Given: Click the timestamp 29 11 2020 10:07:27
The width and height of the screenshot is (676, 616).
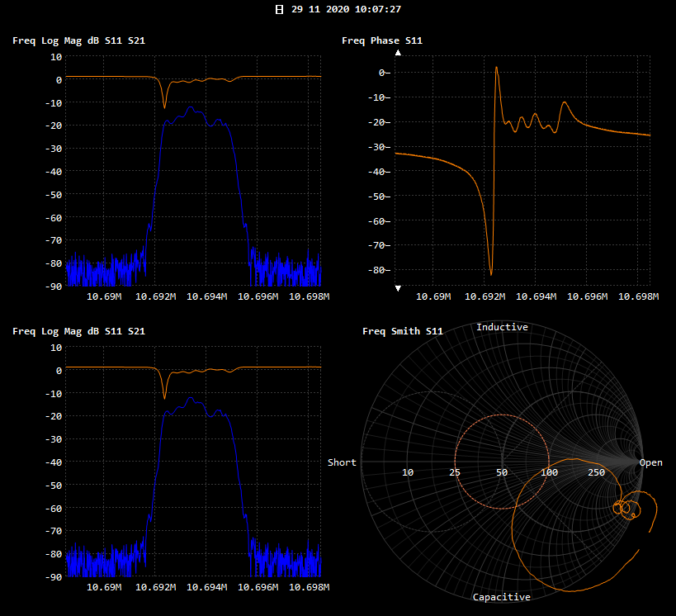Looking at the screenshot, I should click(x=346, y=9).
